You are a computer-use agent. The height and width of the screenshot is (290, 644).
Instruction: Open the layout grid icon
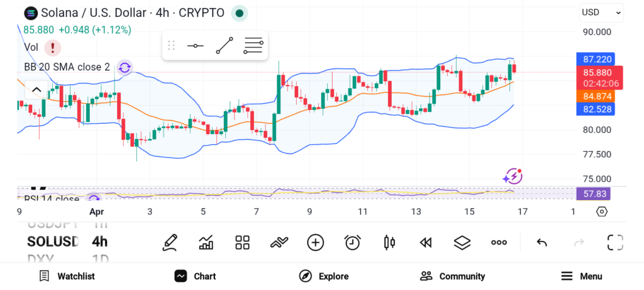coord(243,242)
